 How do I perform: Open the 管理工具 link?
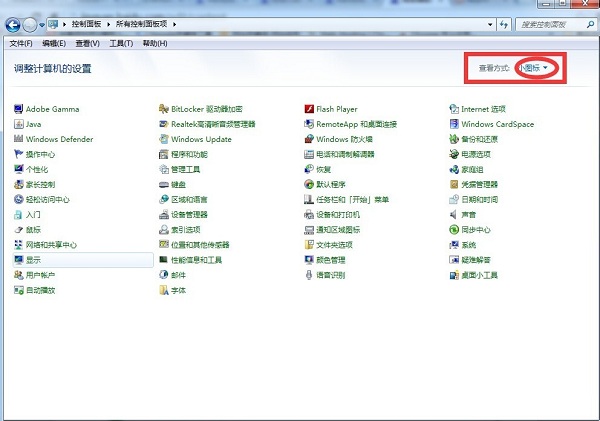(x=186, y=169)
